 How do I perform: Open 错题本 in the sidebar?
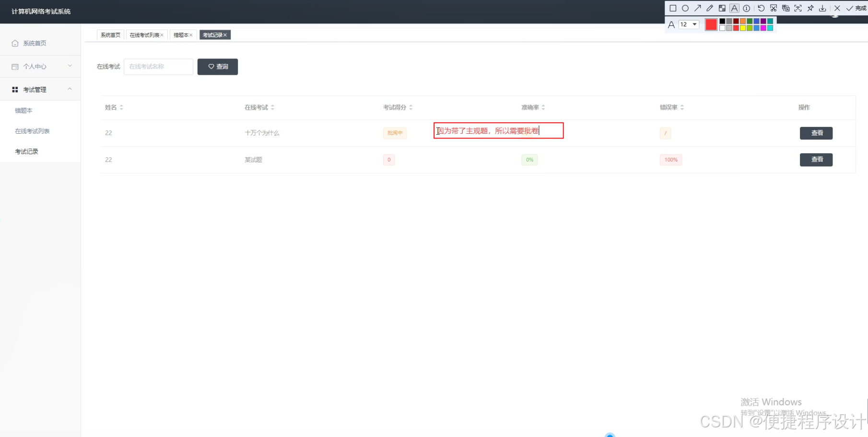40,110
